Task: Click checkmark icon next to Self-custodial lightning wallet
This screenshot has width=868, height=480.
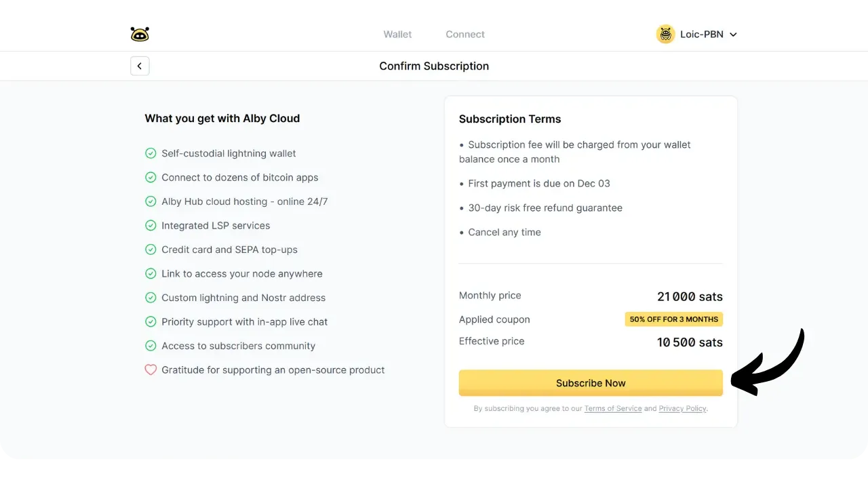Action: [151, 153]
